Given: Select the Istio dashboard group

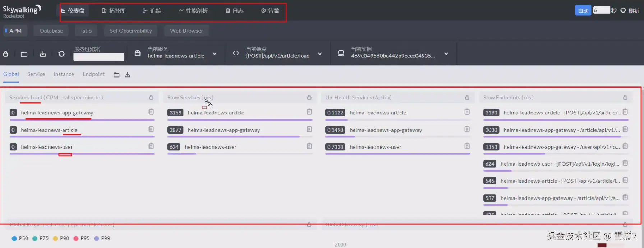Looking at the screenshot, I should [x=86, y=31].
